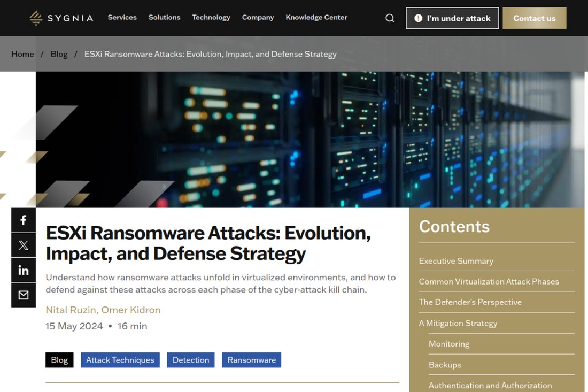Click the Sygnia logo
This screenshot has height=392, width=588.
click(x=61, y=18)
